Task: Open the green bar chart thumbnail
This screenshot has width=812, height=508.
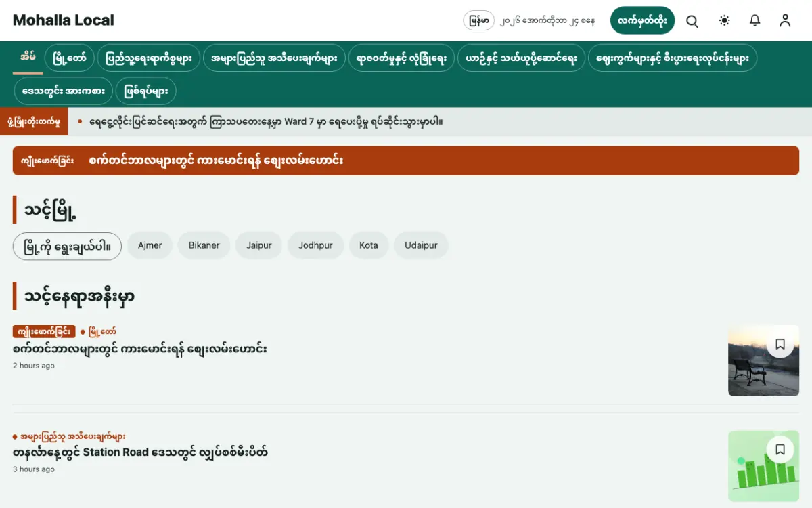Action: coord(763,466)
